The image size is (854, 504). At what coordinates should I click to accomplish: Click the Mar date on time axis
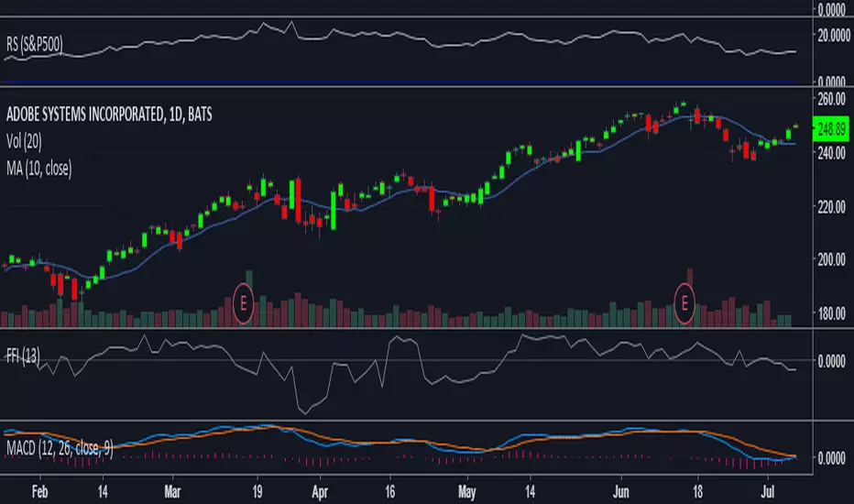[172, 492]
